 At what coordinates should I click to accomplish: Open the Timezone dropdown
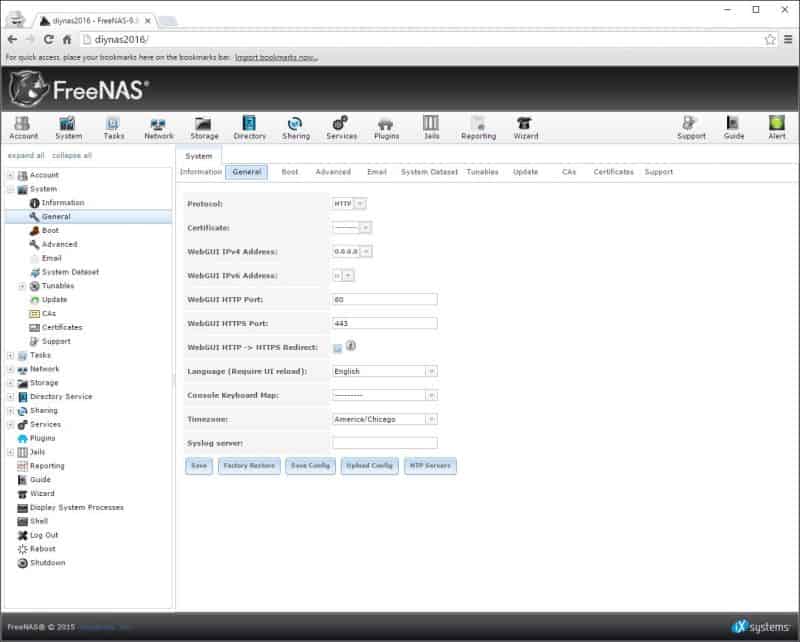coord(385,419)
